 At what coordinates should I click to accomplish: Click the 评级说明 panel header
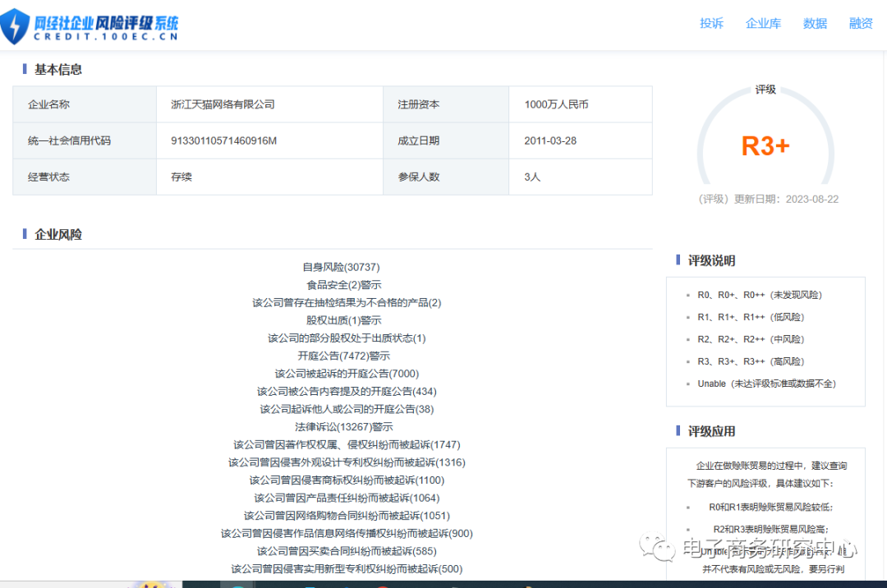click(711, 260)
